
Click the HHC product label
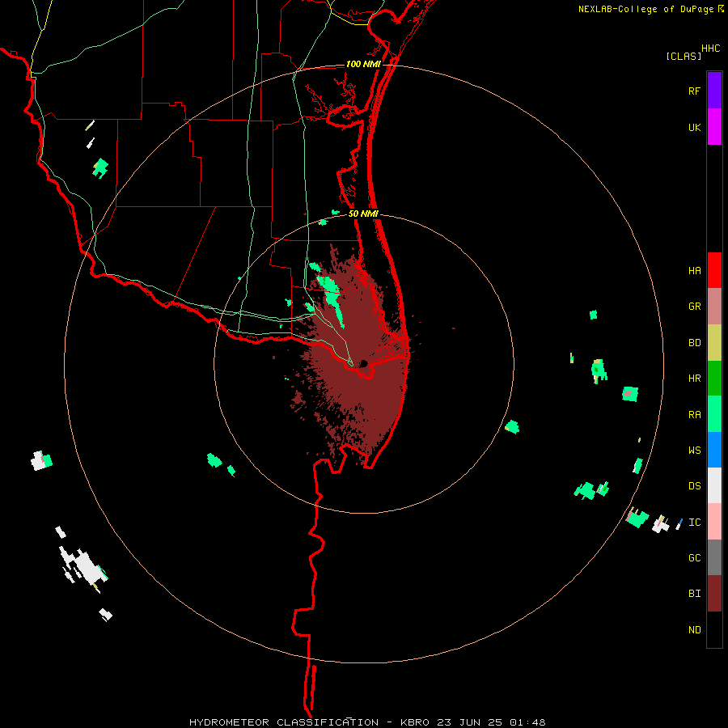[710, 49]
